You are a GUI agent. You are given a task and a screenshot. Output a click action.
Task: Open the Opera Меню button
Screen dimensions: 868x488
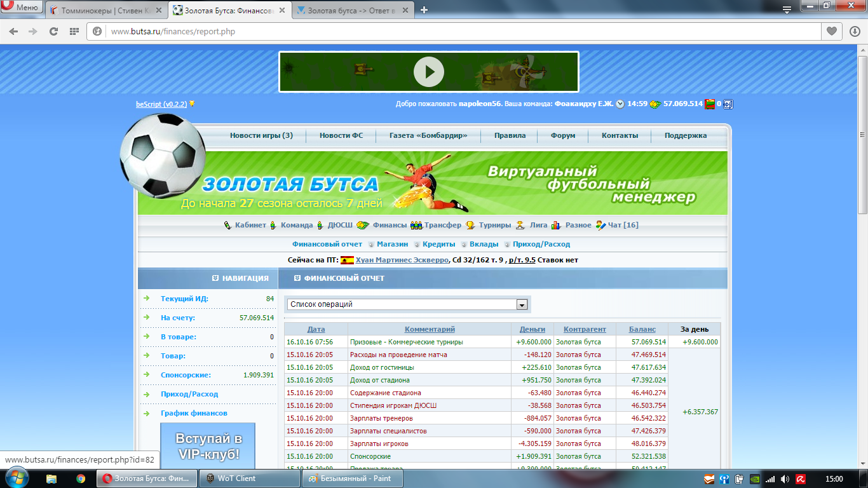coord(21,8)
